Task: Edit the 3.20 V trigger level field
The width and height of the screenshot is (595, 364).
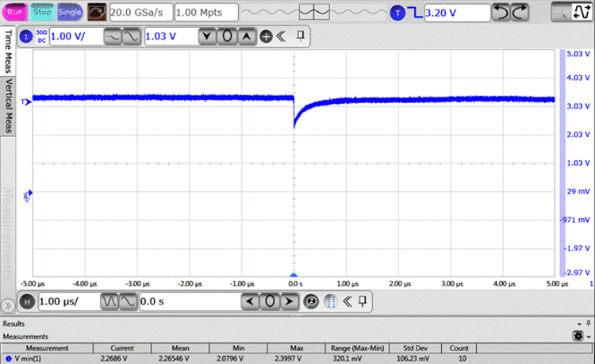Action: [x=457, y=13]
